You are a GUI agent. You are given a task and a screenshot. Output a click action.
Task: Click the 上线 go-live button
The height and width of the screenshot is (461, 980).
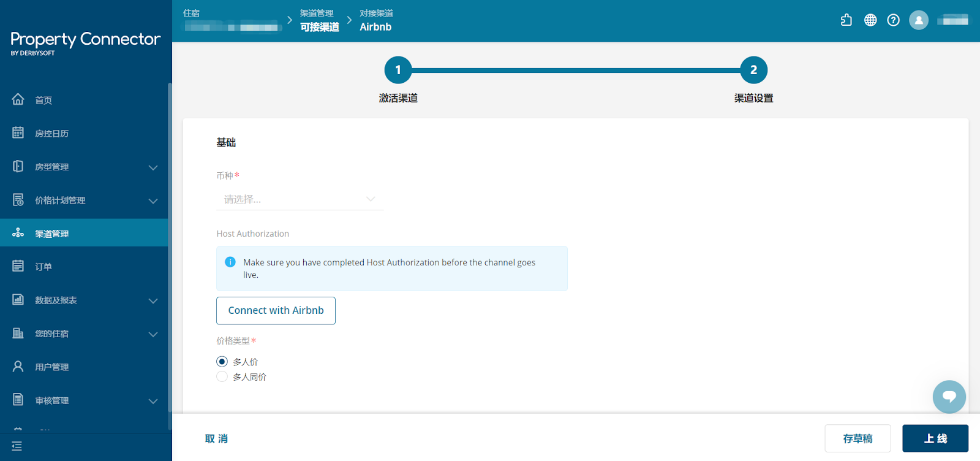click(935, 438)
